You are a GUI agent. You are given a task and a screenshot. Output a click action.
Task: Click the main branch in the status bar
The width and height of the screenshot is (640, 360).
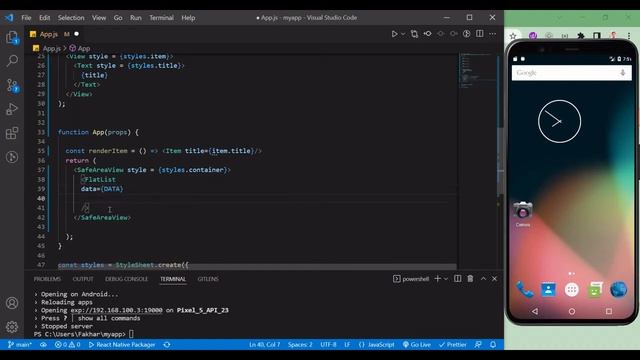tap(20, 345)
